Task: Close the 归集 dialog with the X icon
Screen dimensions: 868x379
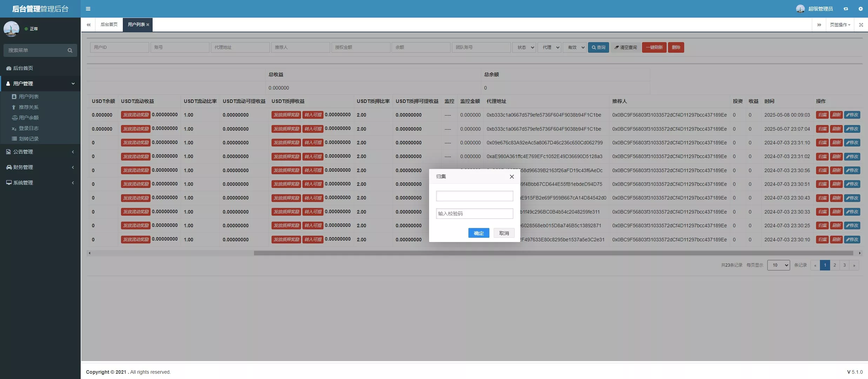Action: coord(512,177)
